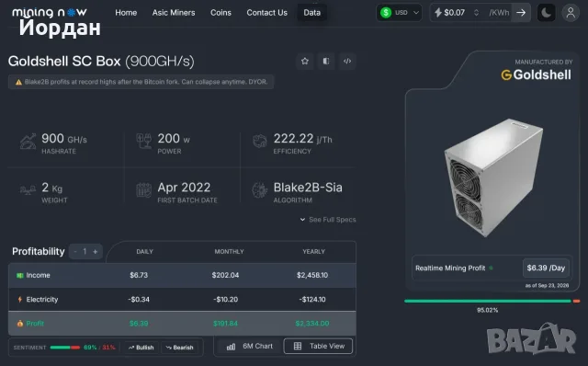This screenshot has height=366, width=588.
Task: Select the Data menu item
Action: point(312,13)
